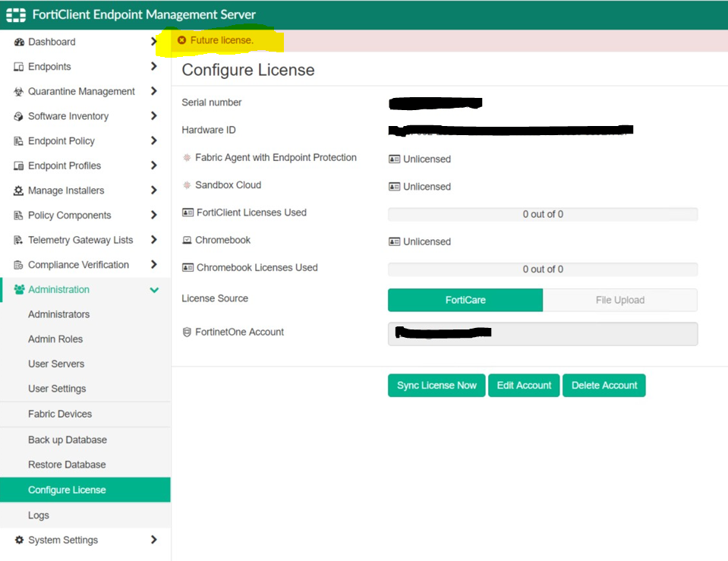
Task: Click the Software Inventory icon
Action: pos(18,117)
